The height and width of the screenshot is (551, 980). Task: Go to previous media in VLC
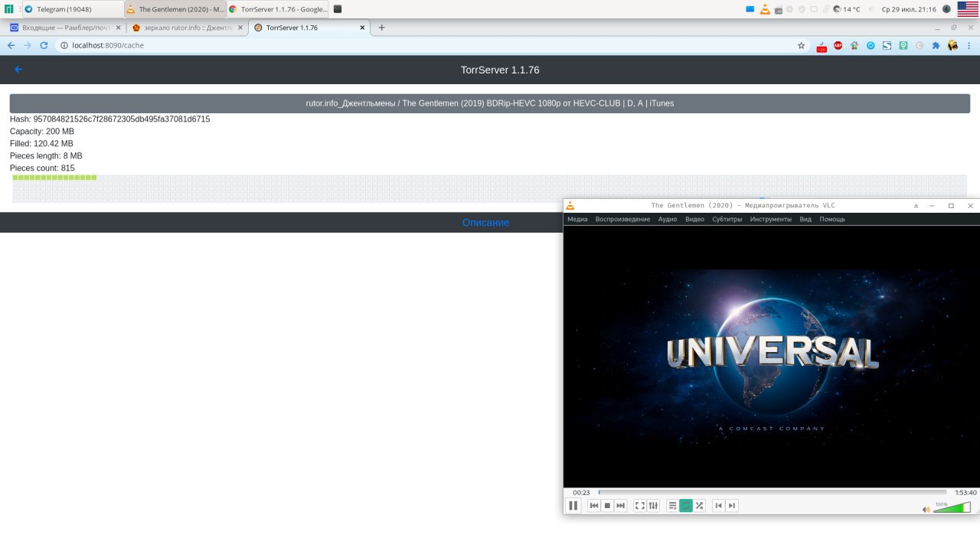[593, 506]
